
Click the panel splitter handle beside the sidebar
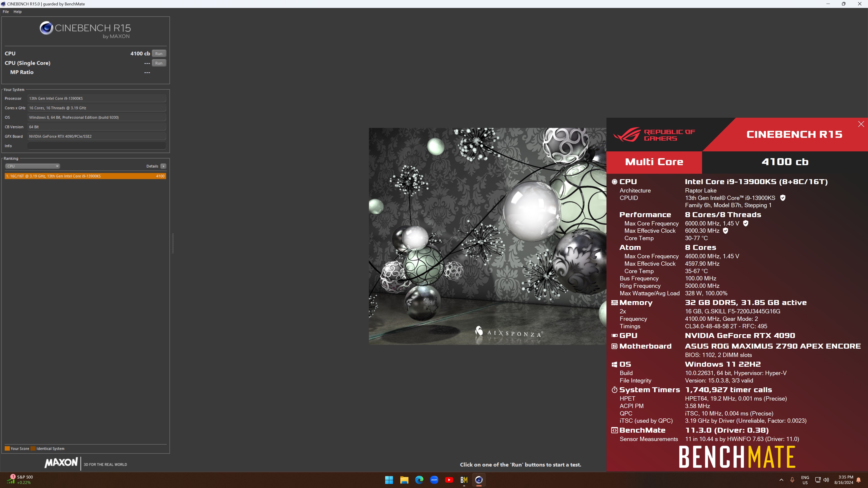(x=173, y=243)
